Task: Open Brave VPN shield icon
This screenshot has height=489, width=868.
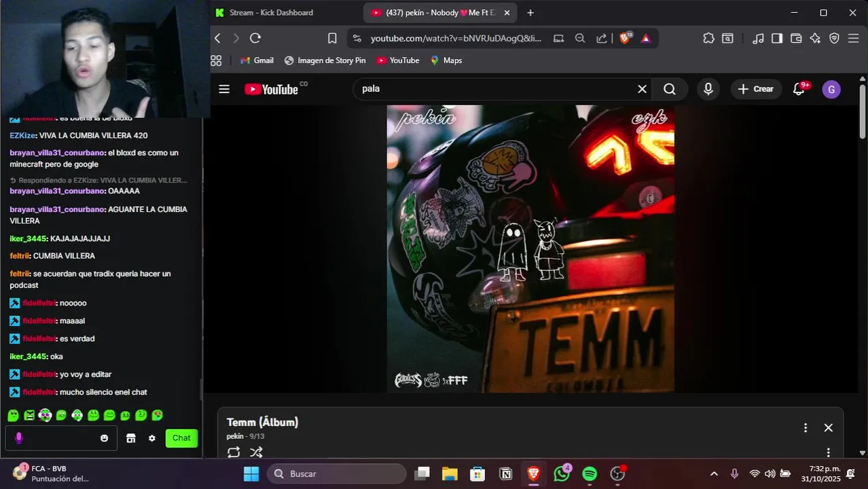Action: [x=835, y=38]
